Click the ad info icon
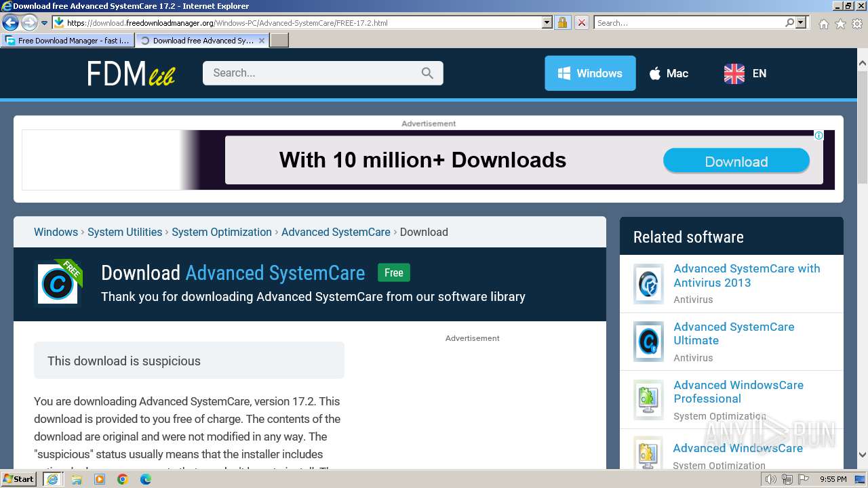 coord(818,136)
